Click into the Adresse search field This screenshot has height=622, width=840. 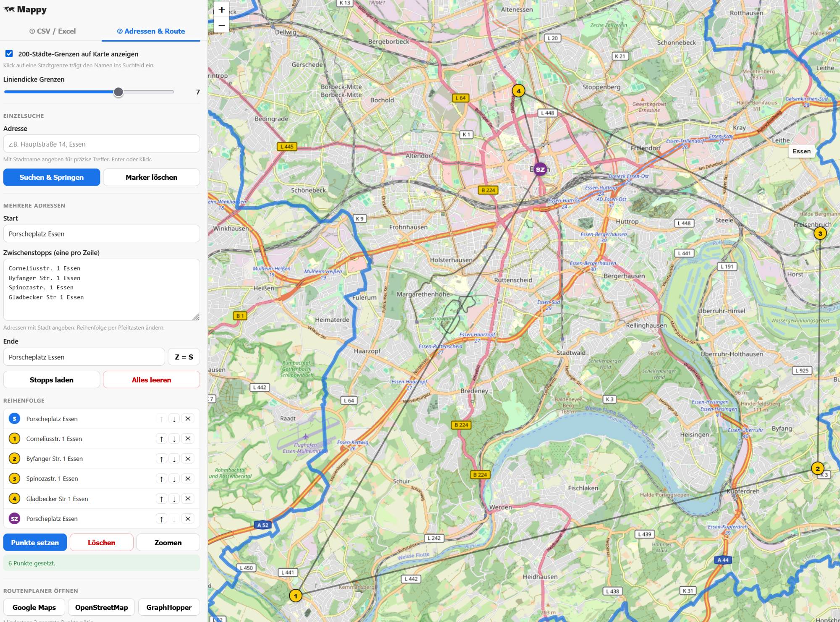click(102, 144)
